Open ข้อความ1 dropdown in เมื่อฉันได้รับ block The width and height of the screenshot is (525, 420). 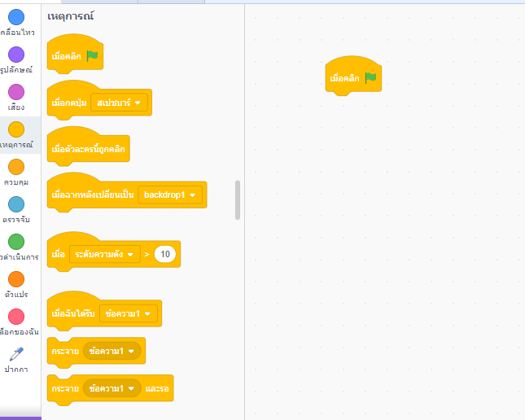(129, 314)
